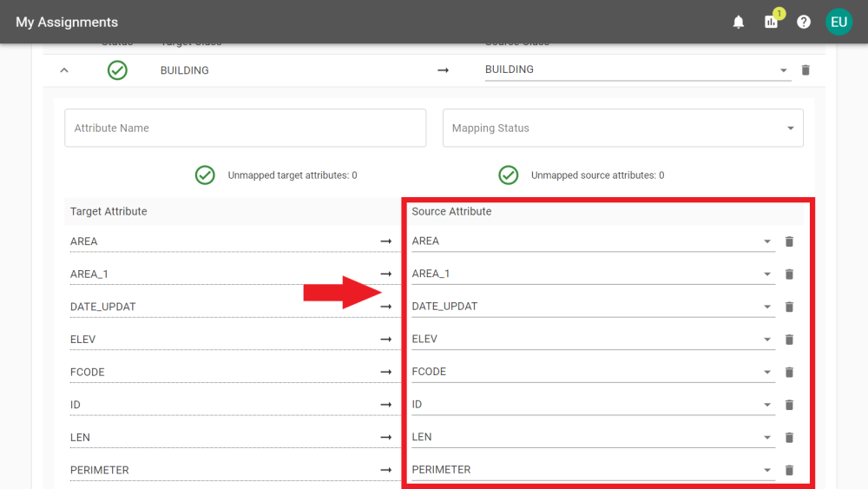
Task: Click the BUILDING row green status checkmark
Action: (117, 70)
